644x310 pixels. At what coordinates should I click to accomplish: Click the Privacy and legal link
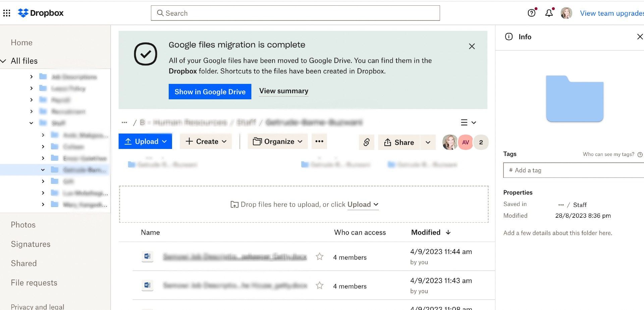tap(37, 306)
